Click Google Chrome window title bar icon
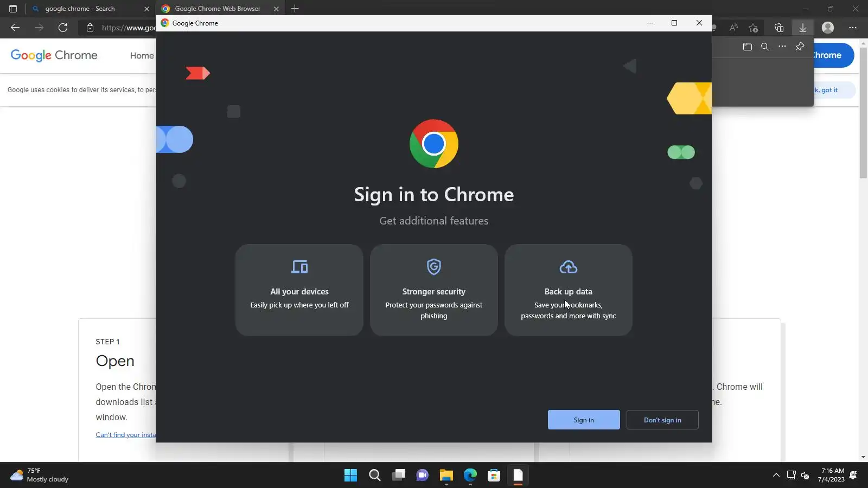The image size is (868, 488). (x=165, y=23)
